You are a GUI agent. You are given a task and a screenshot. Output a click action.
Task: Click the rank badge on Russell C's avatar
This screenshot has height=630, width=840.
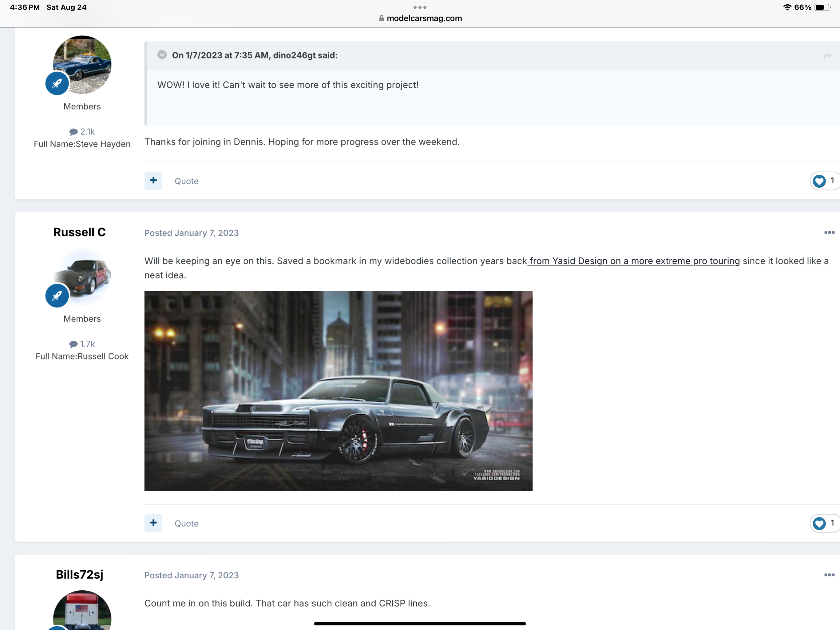[x=57, y=296]
